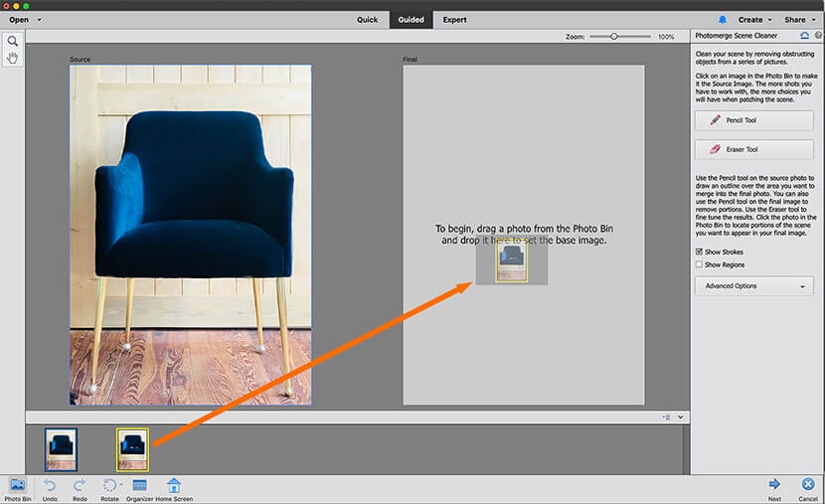825x504 pixels.
Task: Click the Pencil Tool button
Action: [x=754, y=120]
